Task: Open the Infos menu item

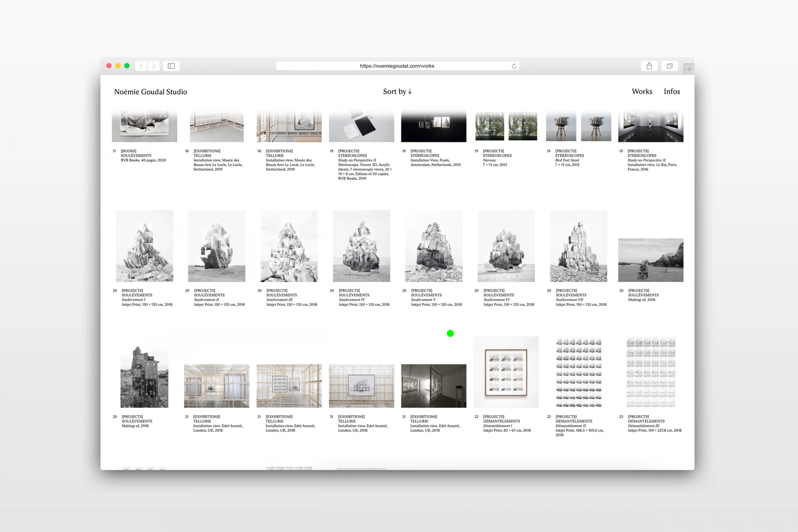Action: point(672,91)
